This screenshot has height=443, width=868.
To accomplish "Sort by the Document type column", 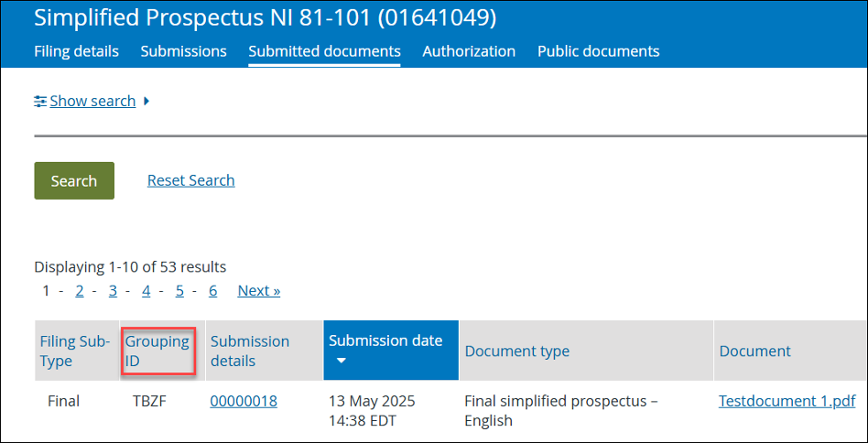I will pos(517,351).
